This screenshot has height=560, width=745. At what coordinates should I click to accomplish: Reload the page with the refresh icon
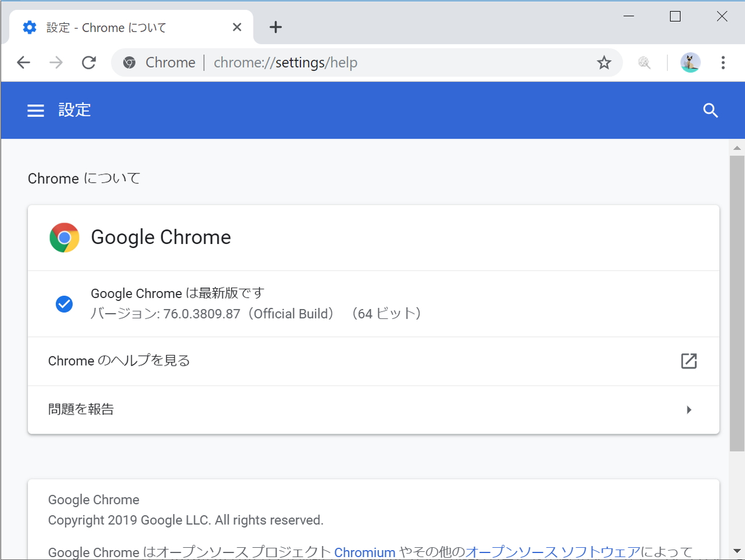(x=89, y=62)
